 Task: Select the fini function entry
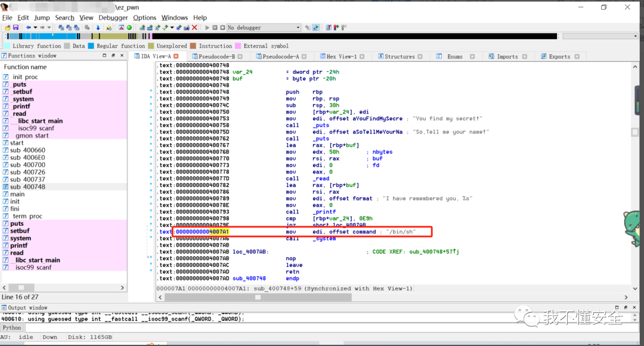pyautogui.click(x=15, y=208)
